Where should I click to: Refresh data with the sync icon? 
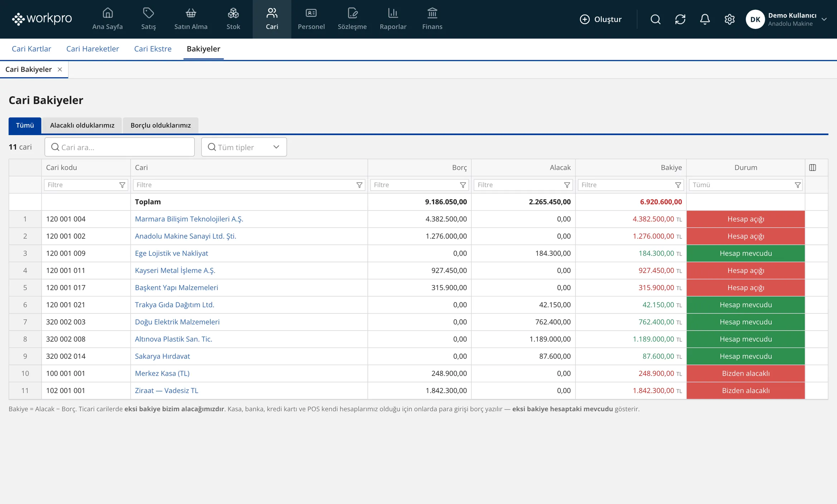coord(680,19)
